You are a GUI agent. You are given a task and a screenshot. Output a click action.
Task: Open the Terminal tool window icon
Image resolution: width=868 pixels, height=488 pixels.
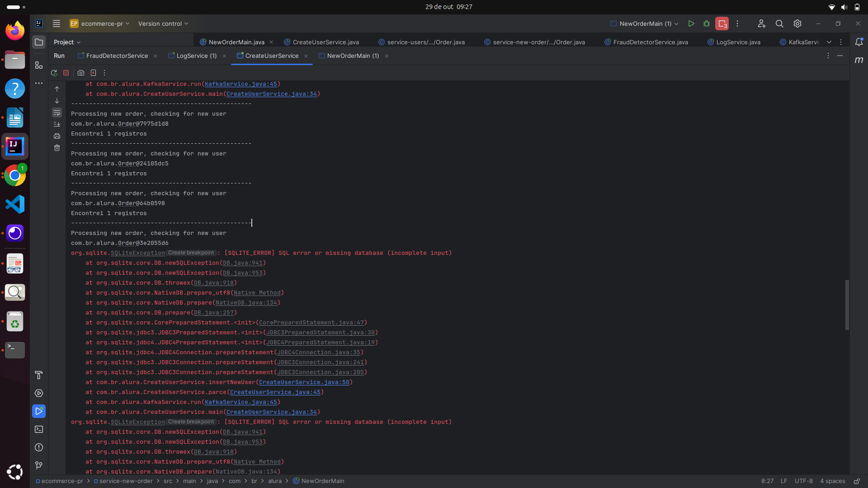(x=39, y=429)
